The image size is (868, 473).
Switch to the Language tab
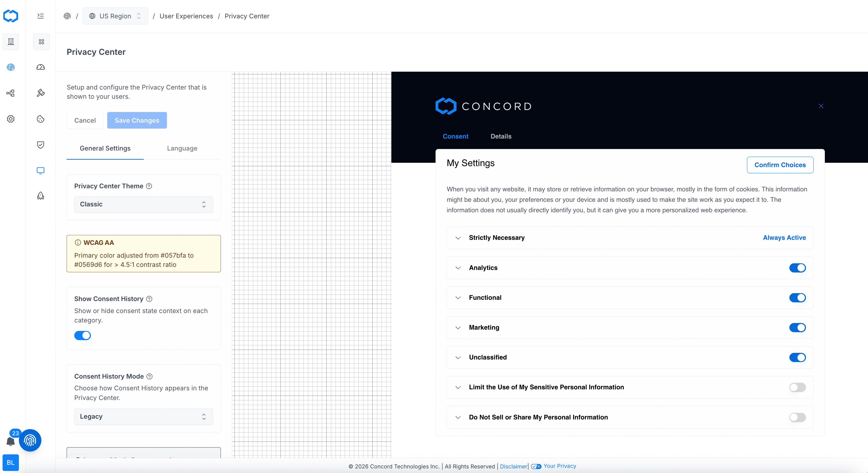point(182,148)
